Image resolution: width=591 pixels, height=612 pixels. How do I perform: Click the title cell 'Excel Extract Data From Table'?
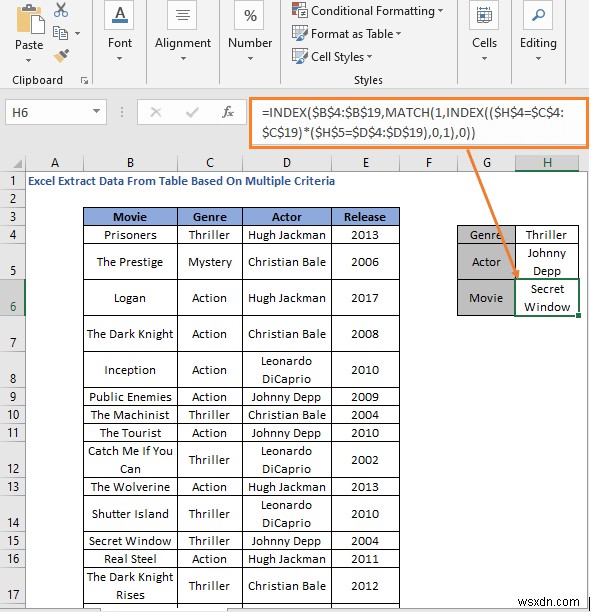[x=181, y=181]
